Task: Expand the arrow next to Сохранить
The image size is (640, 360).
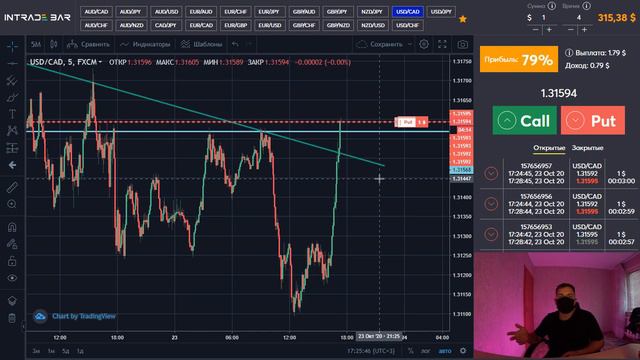Action: [x=410, y=44]
